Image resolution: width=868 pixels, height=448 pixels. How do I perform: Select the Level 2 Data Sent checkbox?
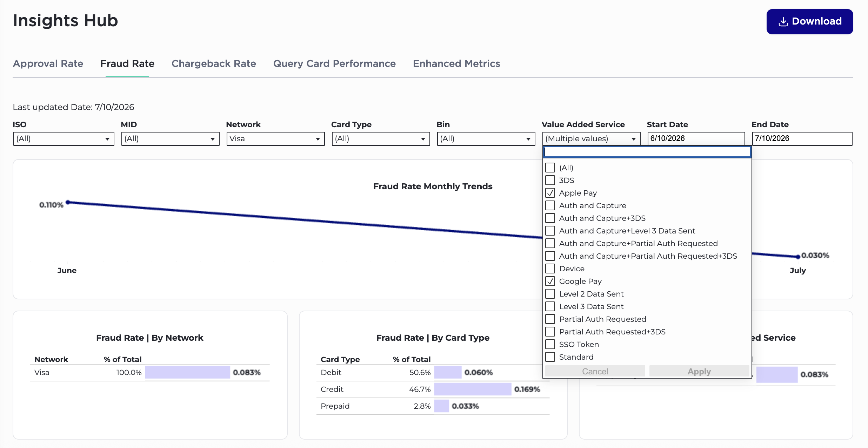click(550, 294)
